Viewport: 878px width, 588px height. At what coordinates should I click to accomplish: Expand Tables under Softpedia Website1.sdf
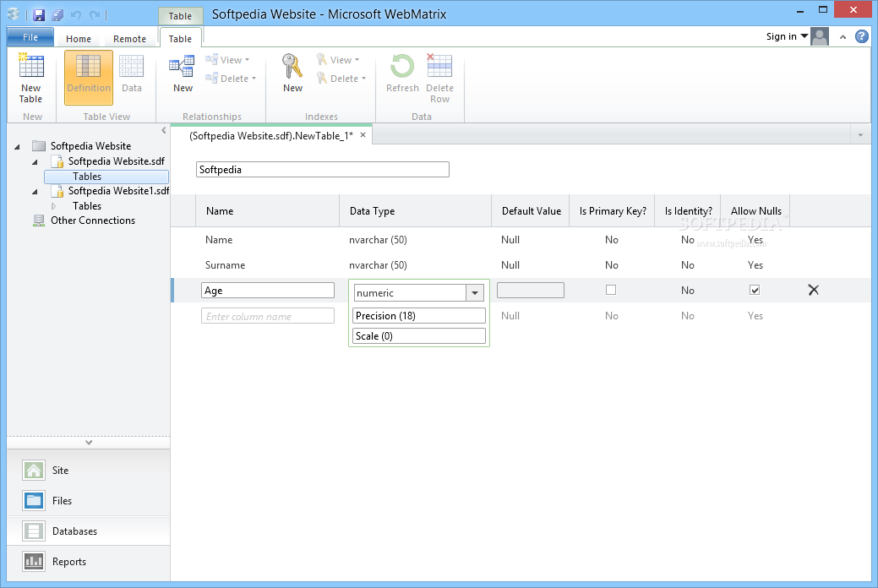[54, 206]
